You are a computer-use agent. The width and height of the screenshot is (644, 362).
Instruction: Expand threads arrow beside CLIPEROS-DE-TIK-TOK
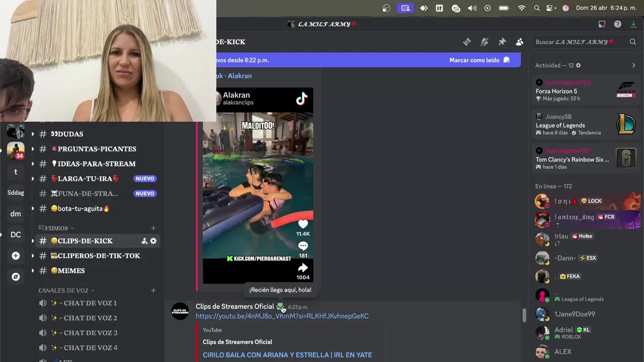pos(33,256)
